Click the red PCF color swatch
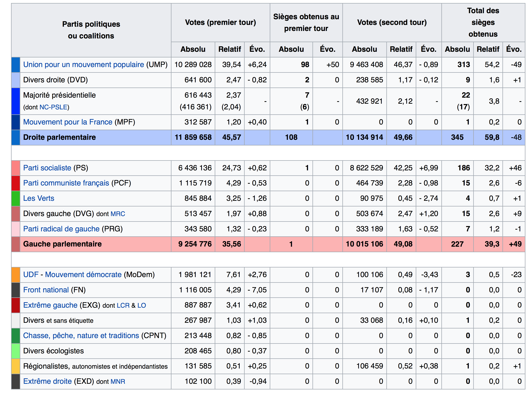532x398 pixels. click(16, 183)
